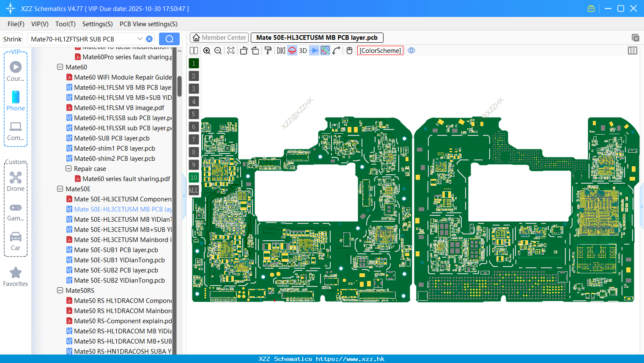Open the search box dropdown arrow
644x363 pixels.
point(140,39)
